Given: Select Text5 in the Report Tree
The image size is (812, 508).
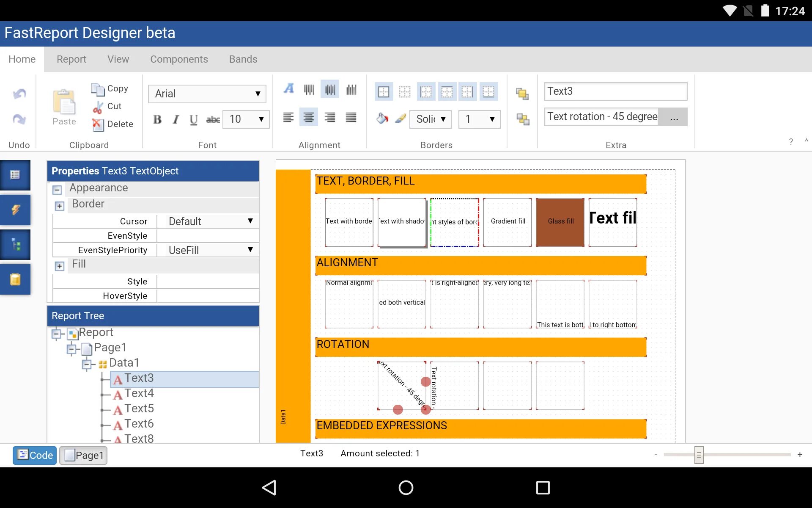Looking at the screenshot, I should click(139, 409).
